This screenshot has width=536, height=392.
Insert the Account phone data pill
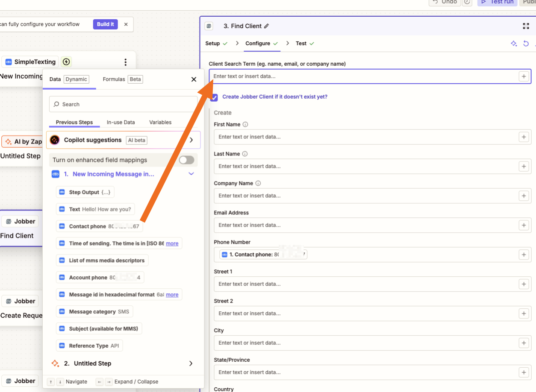(100, 278)
